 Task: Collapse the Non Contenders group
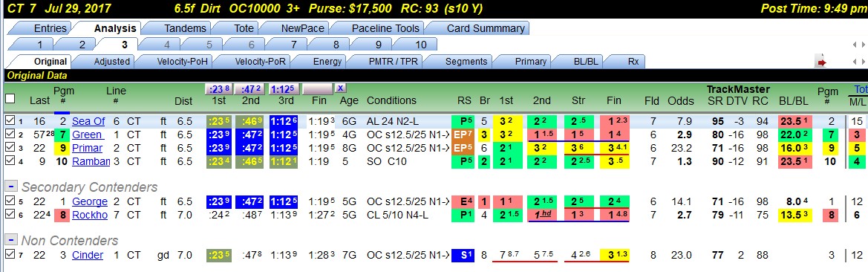pos(10,240)
